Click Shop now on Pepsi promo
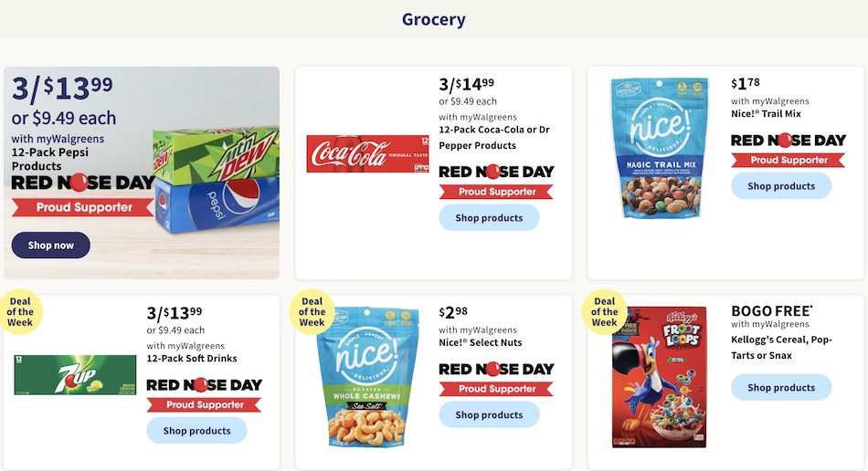Screen dimensions: 868x471 click(50, 245)
